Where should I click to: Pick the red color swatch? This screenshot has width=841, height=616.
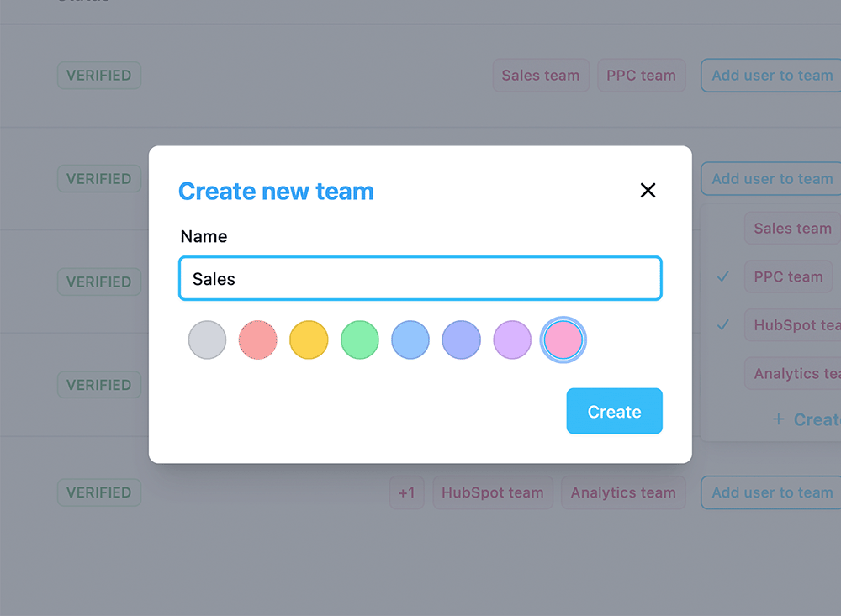(258, 340)
